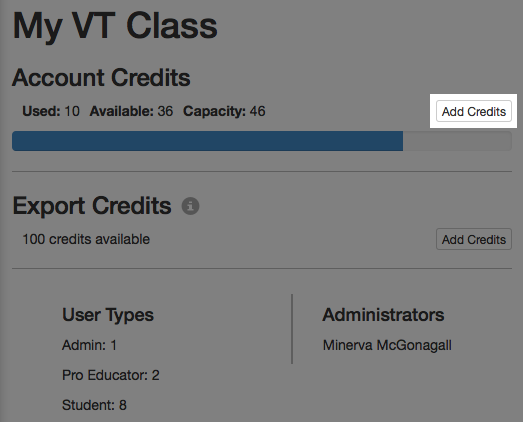This screenshot has height=422, width=523.
Task: Select the My VT Class heading
Action: pos(115,27)
